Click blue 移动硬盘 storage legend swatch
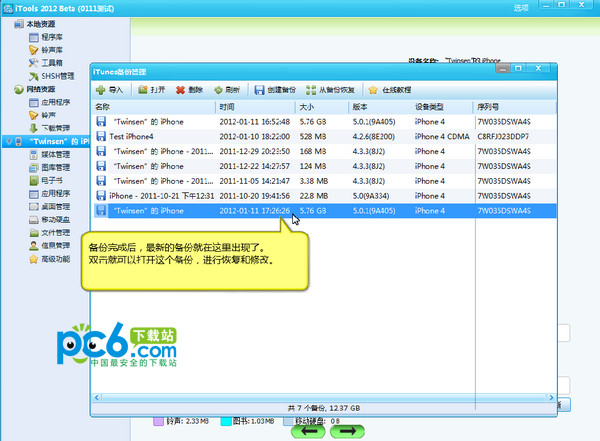This screenshot has width=600, height=441. (x=288, y=421)
